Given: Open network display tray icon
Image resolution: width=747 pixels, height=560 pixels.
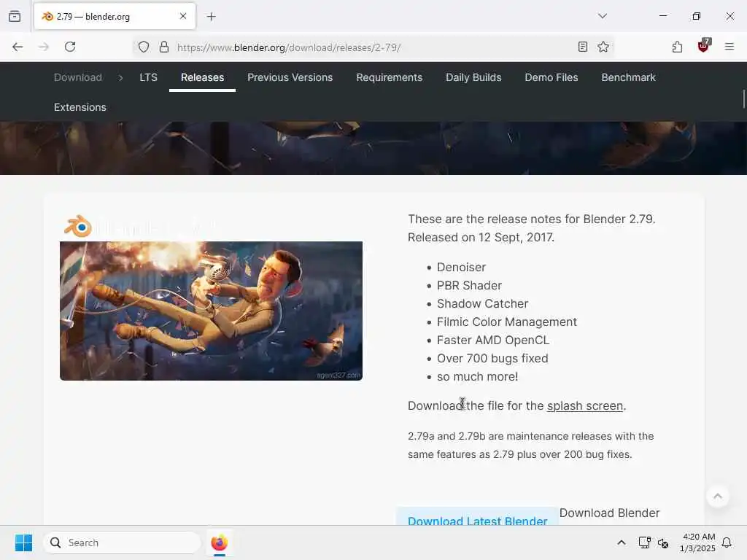Looking at the screenshot, I should 644,542.
